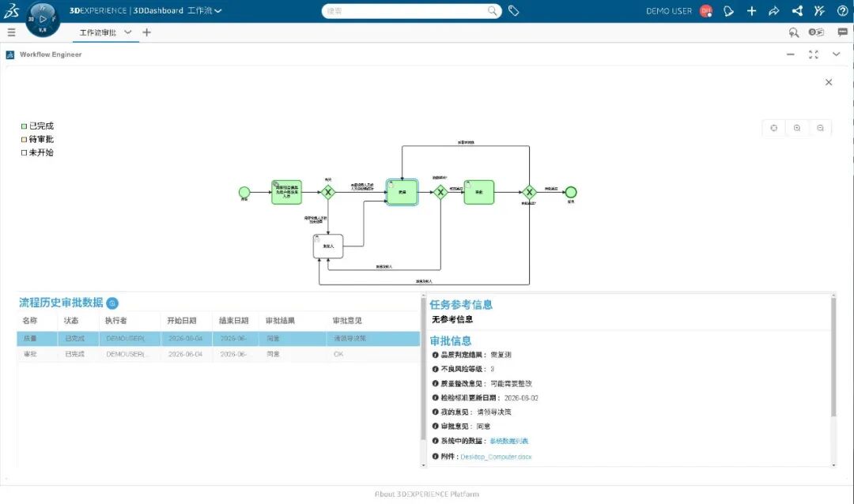Click the fit-to-view diagram icon

click(774, 128)
